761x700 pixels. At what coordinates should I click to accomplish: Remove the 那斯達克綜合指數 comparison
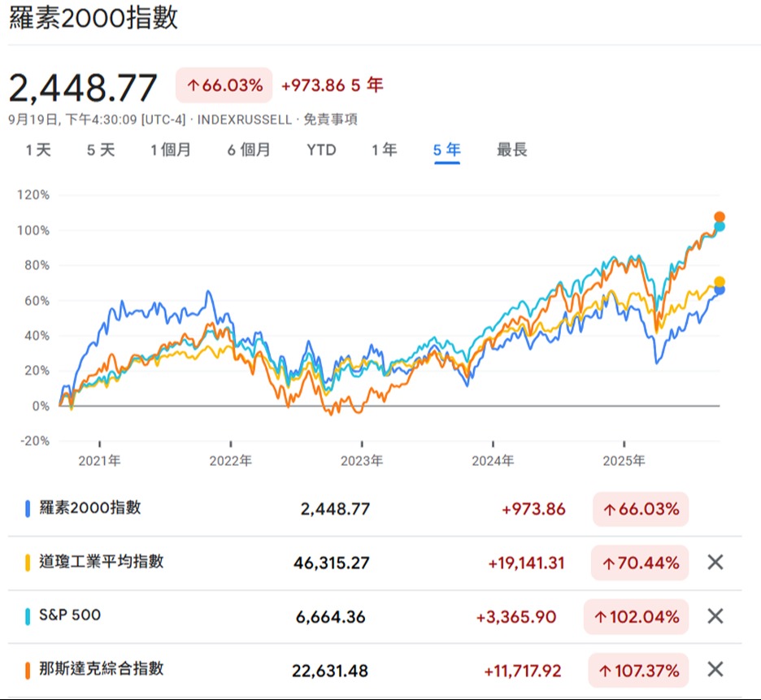[716, 670]
